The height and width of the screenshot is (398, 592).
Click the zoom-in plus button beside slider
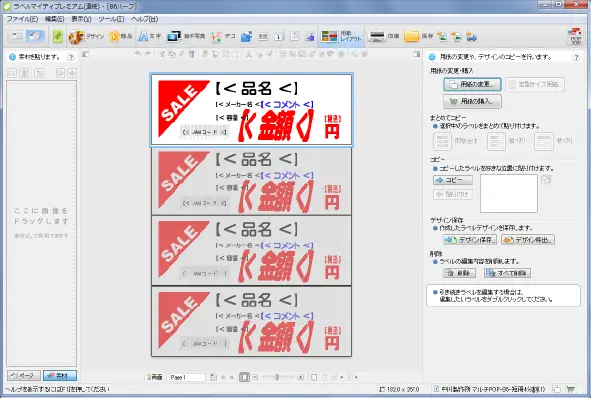301,377
